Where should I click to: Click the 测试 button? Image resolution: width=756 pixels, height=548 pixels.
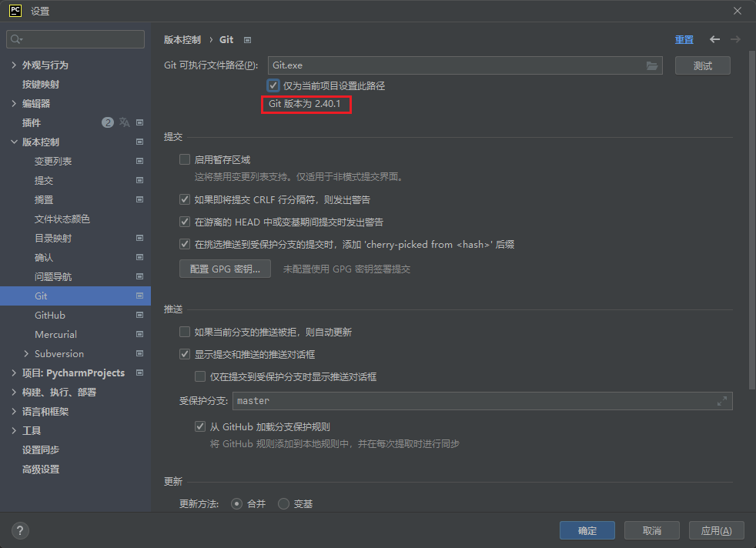702,65
